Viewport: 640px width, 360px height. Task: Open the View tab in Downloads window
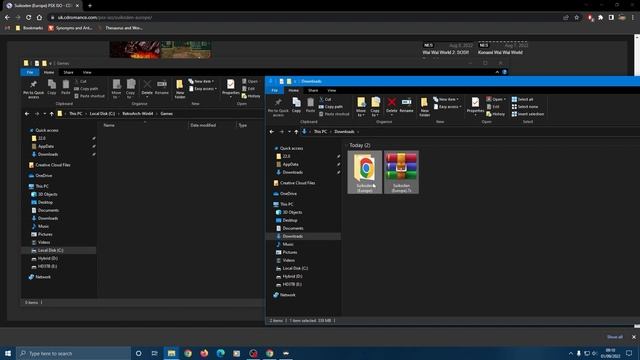pyautogui.click(x=331, y=90)
